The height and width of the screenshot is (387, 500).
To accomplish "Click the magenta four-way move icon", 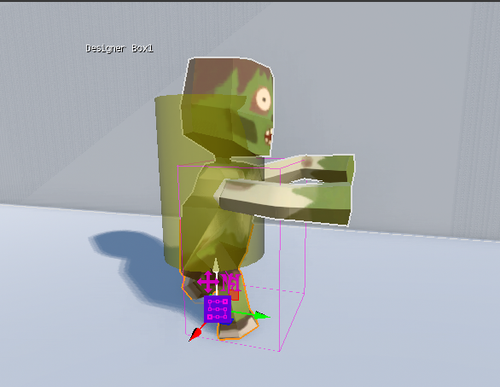I will [x=208, y=282].
